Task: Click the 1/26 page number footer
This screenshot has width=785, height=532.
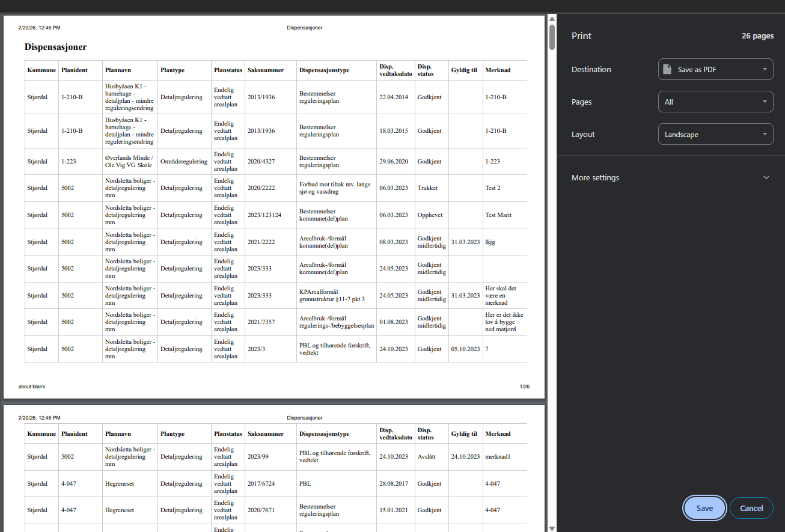Action: pyautogui.click(x=524, y=387)
